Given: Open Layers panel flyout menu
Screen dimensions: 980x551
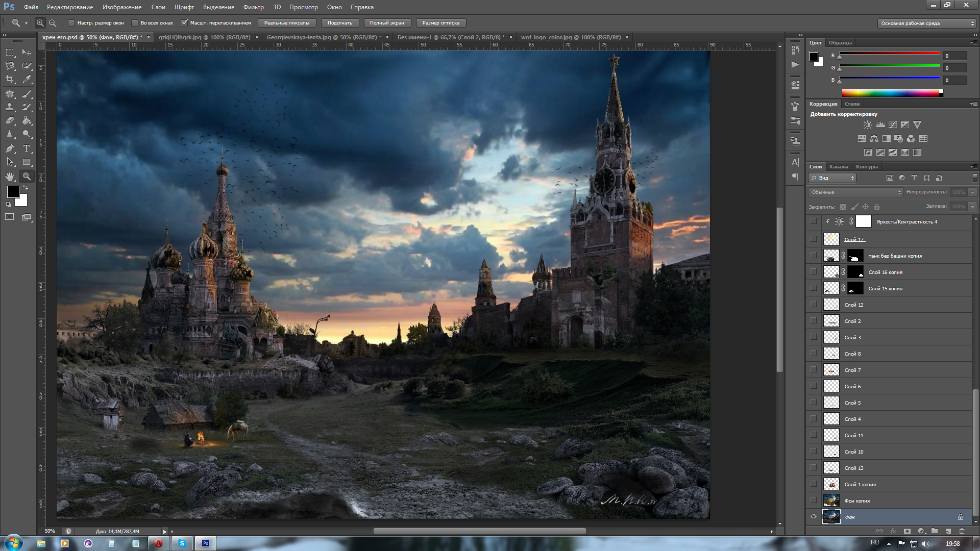Looking at the screenshot, I should pos(973,167).
